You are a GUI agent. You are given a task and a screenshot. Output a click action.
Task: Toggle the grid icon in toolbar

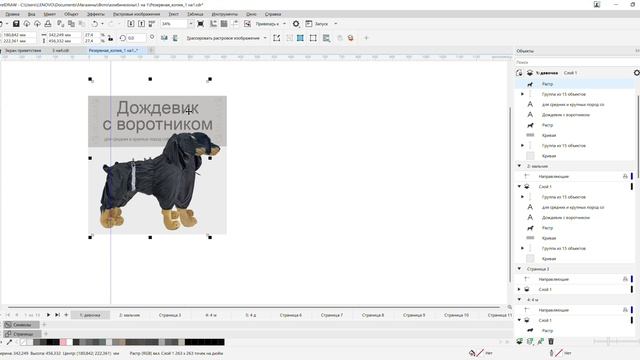click(x=224, y=24)
